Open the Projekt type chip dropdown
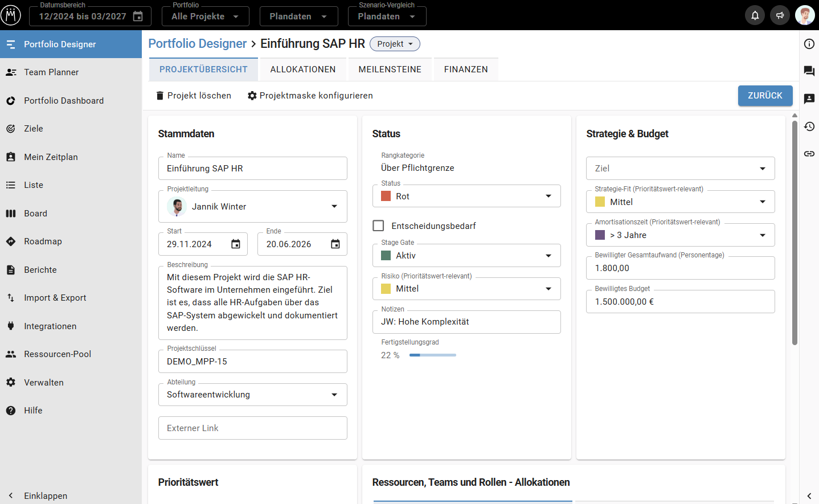This screenshot has width=819, height=504. point(395,44)
